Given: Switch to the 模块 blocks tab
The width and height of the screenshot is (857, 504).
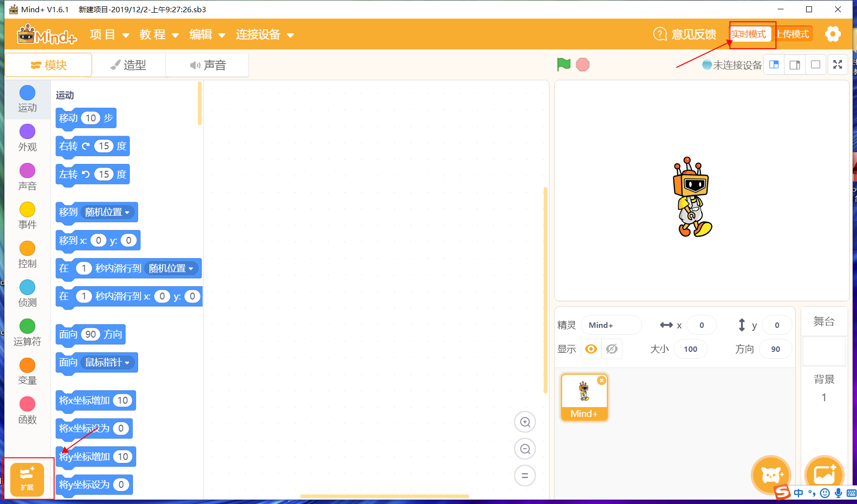Looking at the screenshot, I should tap(48, 65).
